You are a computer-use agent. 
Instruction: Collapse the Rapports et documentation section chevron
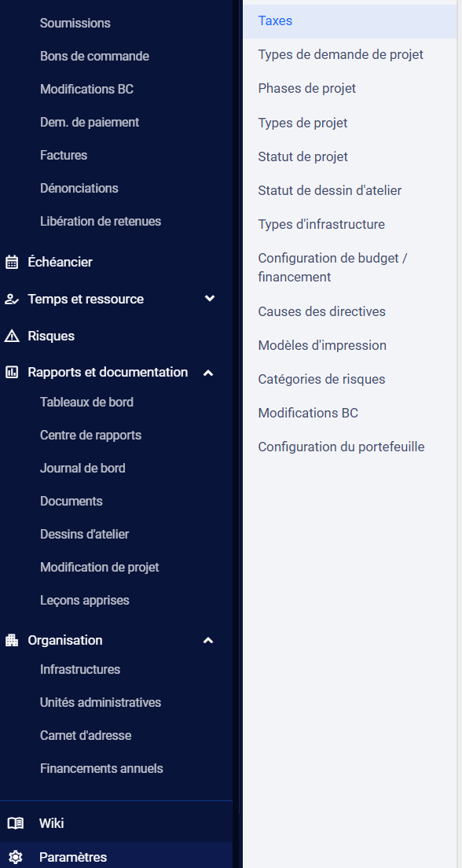pyautogui.click(x=208, y=373)
